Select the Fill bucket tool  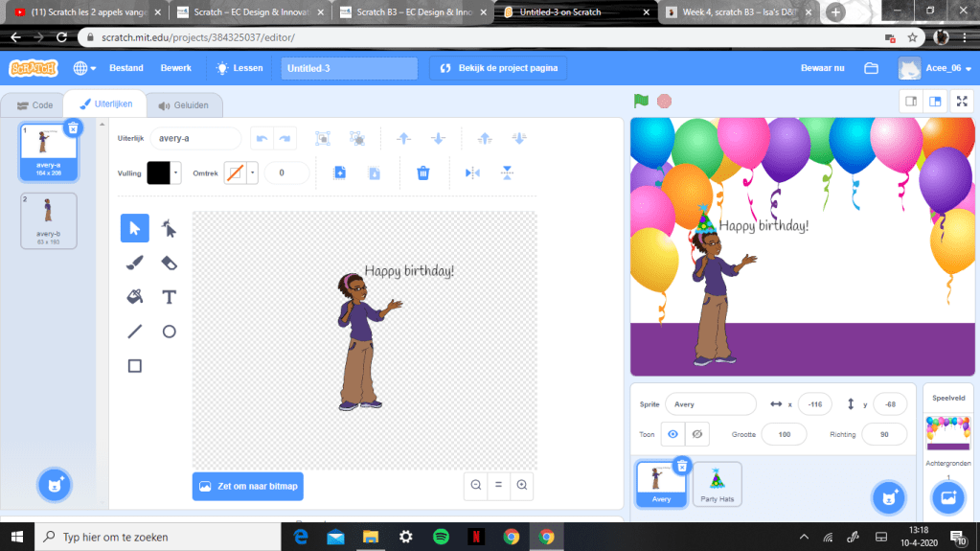pos(135,297)
